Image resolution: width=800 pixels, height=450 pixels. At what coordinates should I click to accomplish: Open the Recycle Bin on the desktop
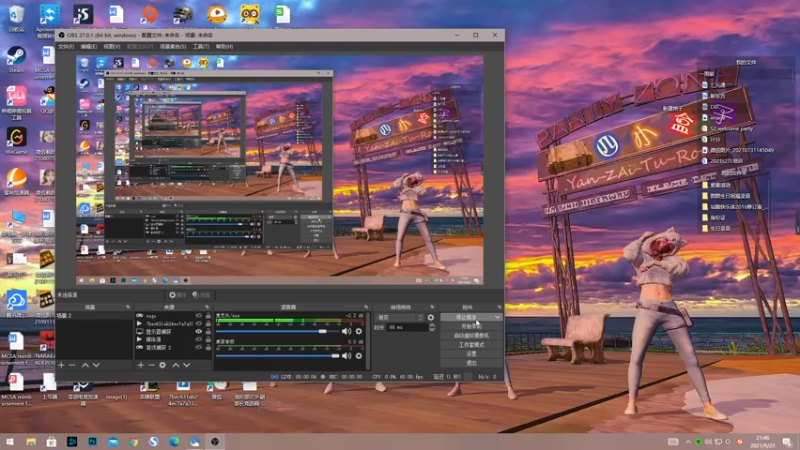point(16,18)
